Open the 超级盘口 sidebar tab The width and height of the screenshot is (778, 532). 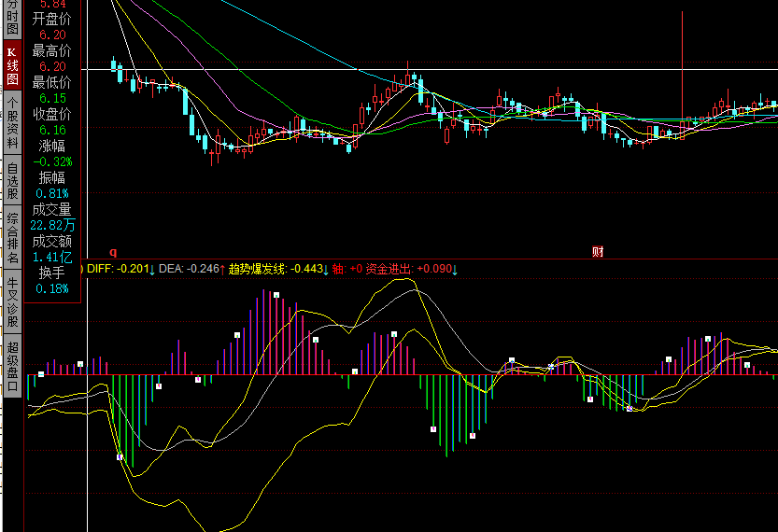pyautogui.click(x=12, y=366)
